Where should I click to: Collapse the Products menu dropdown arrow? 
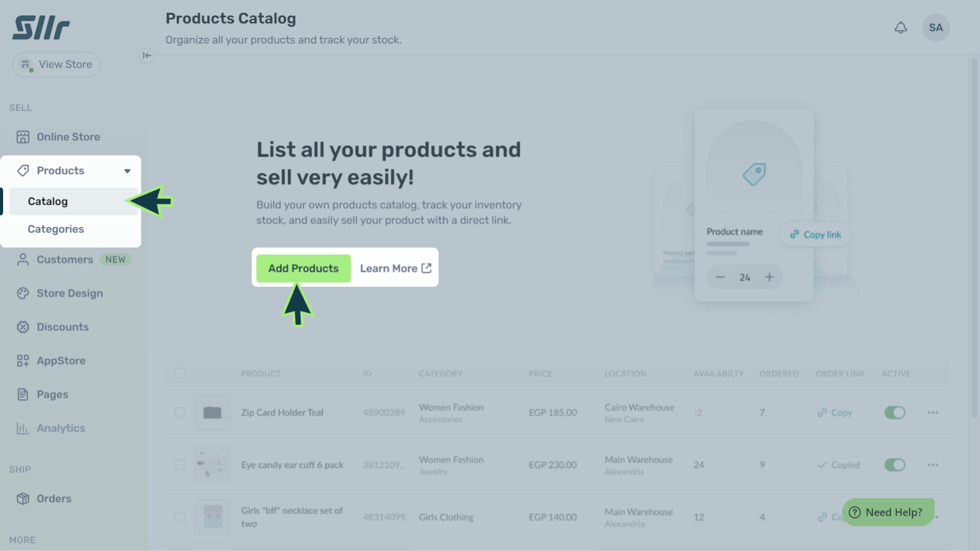127,171
